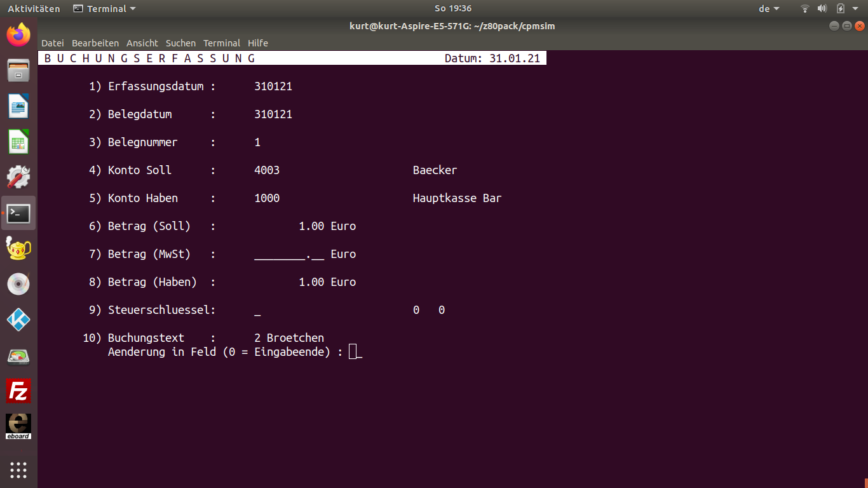The width and height of the screenshot is (868, 488).
Task: Open the Files manager dock icon
Action: click(18, 70)
